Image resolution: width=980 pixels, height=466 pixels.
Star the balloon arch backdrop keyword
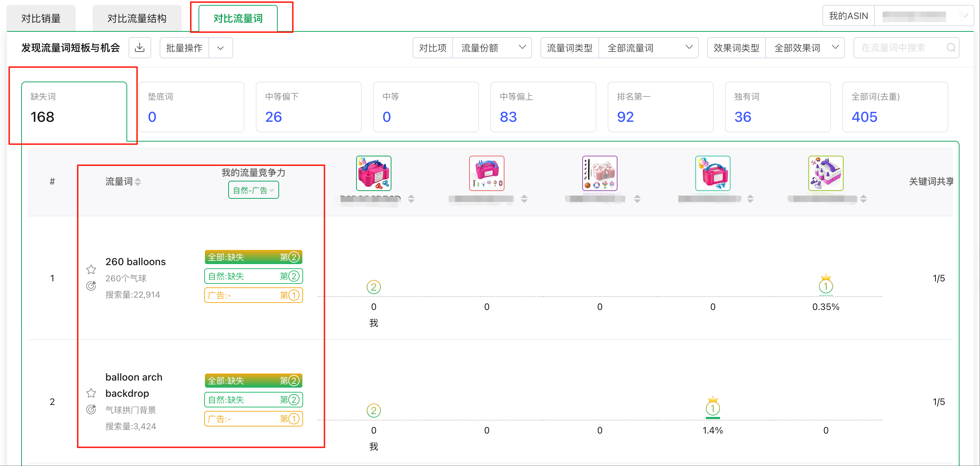[91, 393]
